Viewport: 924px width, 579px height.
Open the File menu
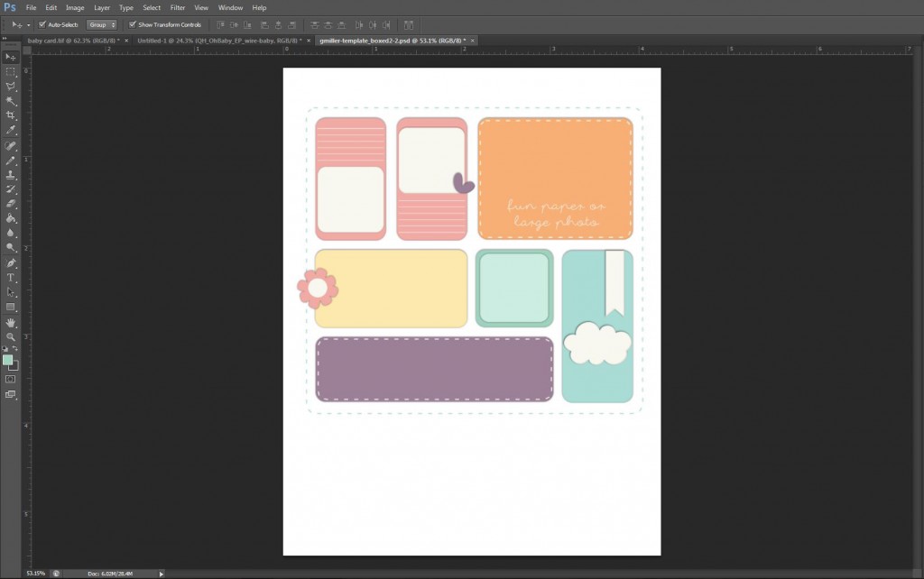[32, 7]
